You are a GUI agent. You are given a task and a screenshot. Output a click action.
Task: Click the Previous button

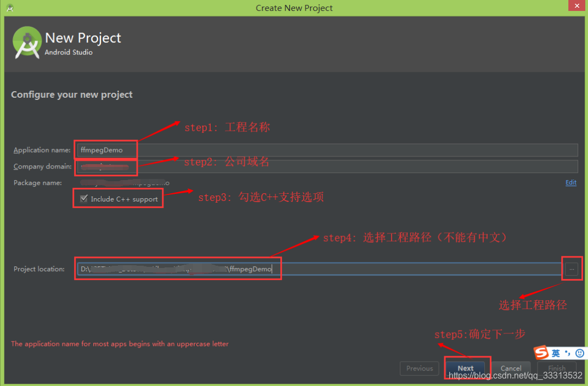[x=419, y=368]
